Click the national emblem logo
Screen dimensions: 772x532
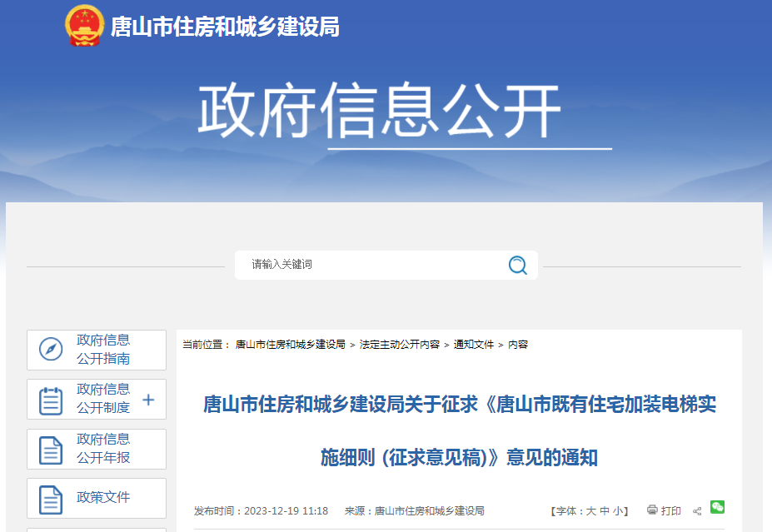(x=84, y=26)
